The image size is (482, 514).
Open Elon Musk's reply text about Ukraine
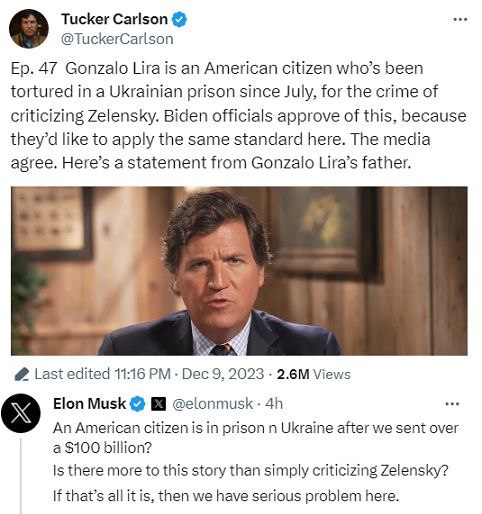coord(256,462)
